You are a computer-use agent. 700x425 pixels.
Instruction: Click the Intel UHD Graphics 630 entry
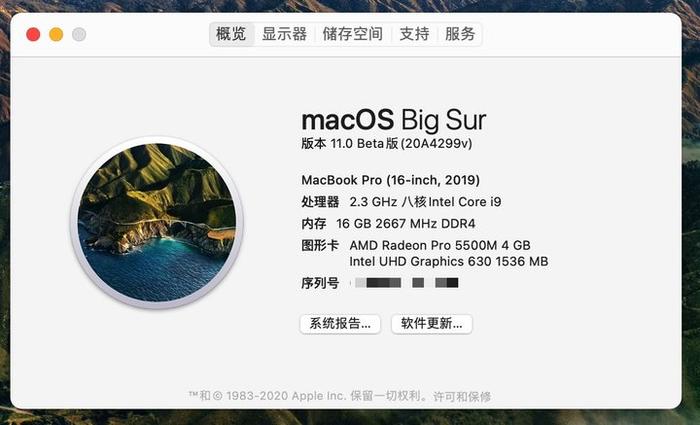coord(449,261)
